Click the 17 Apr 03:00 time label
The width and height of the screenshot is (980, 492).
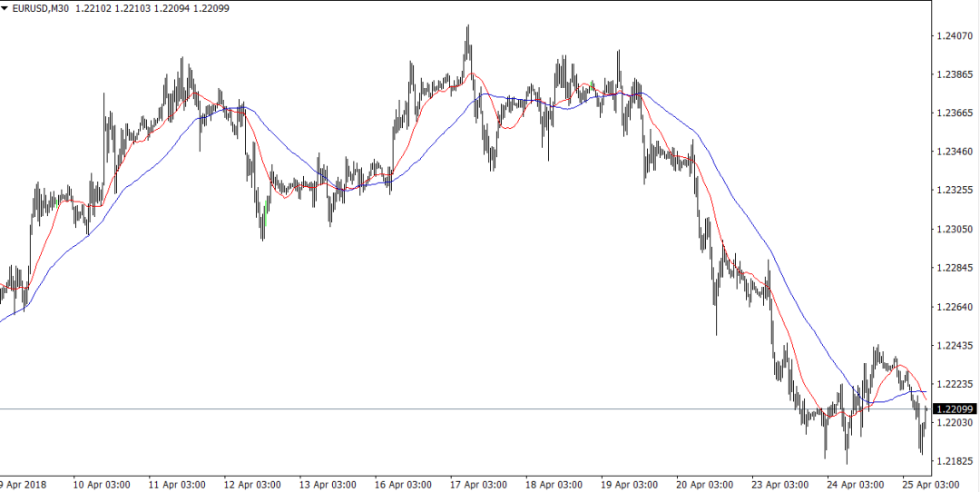pyautogui.click(x=478, y=483)
